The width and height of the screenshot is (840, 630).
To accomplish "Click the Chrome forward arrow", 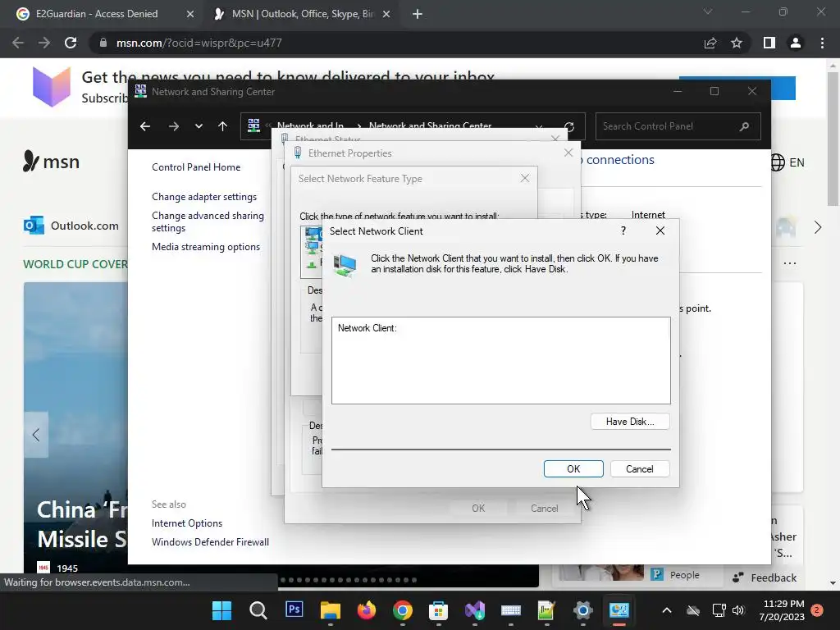I will [44, 43].
